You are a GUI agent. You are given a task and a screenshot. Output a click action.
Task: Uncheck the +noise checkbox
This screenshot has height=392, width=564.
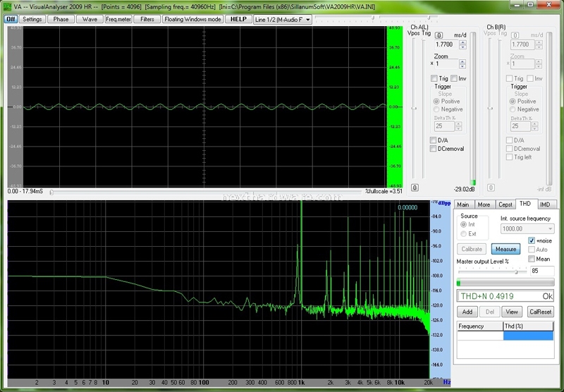[532, 240]
